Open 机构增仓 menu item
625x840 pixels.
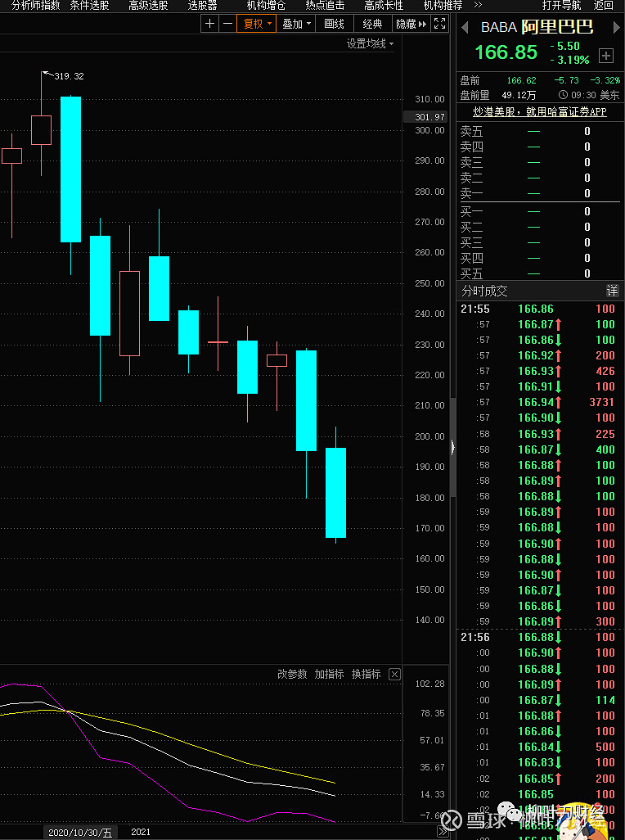[x=266, y=6]
